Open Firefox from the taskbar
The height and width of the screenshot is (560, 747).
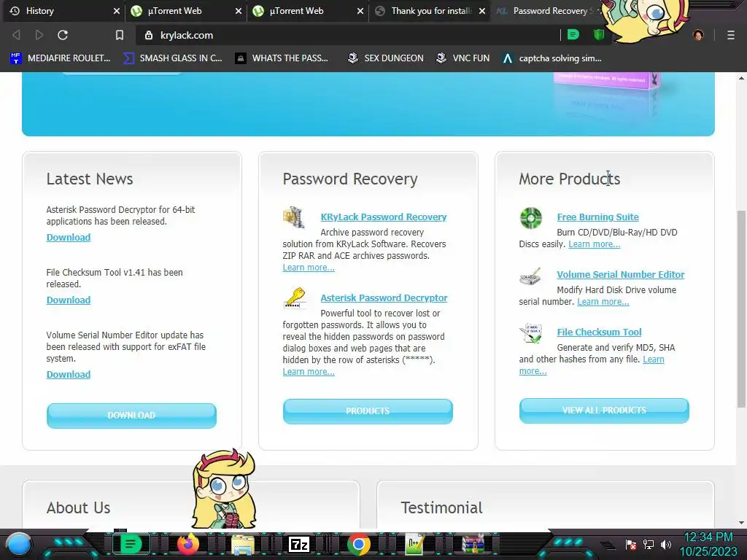click(188, 544)
